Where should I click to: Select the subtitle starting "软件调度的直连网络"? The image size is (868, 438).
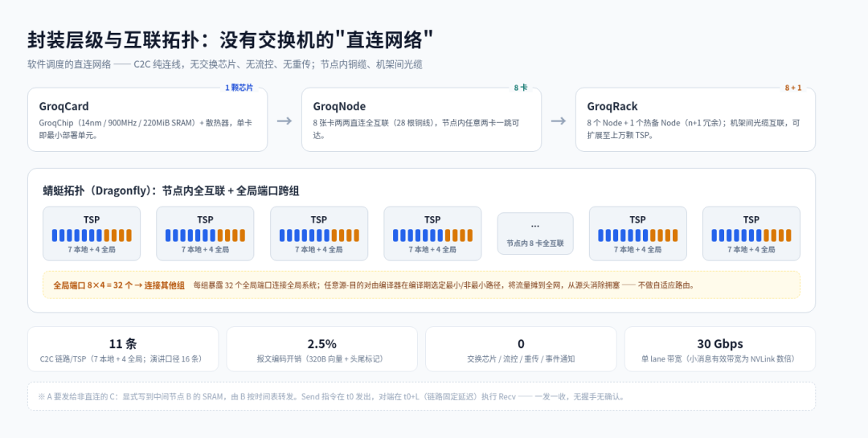(225, 65)
